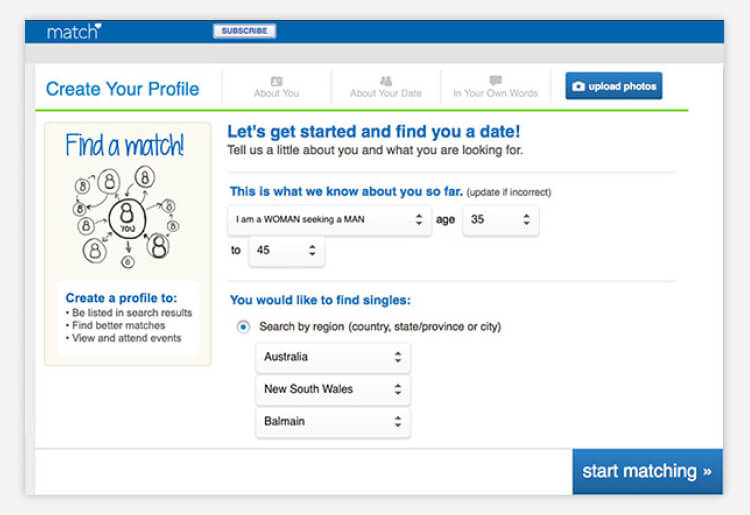750x515 pixels.
Task: Click the About You profile card icon
Action: tap(276, 81)
